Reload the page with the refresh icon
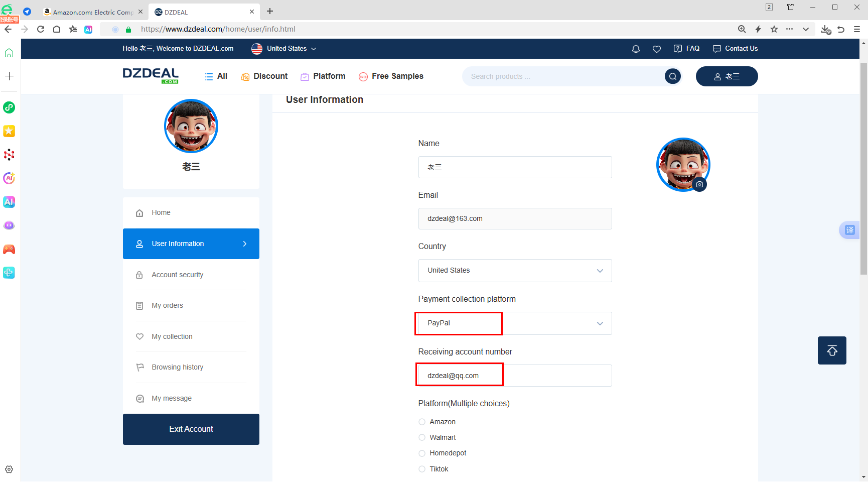 pyautogui.click(x=41, y=29)
